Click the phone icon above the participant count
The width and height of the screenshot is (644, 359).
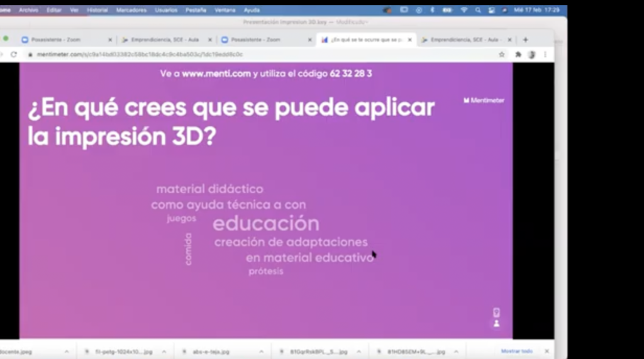(x=496, y=312)
